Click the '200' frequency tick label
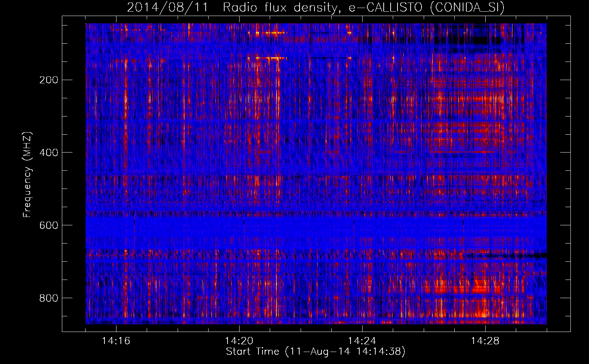 coord(49,80)
